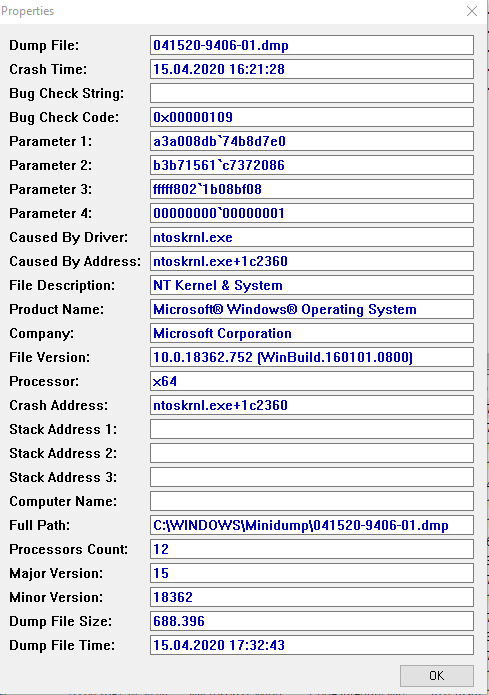Select the Caused By Driver field

point(312,237)
